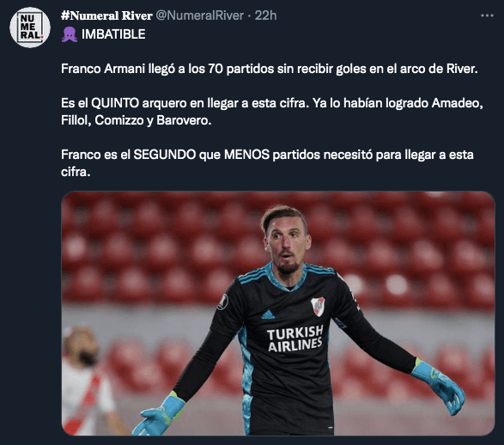Open the tweet's three-dot more menu

click(x=487, y=15)
